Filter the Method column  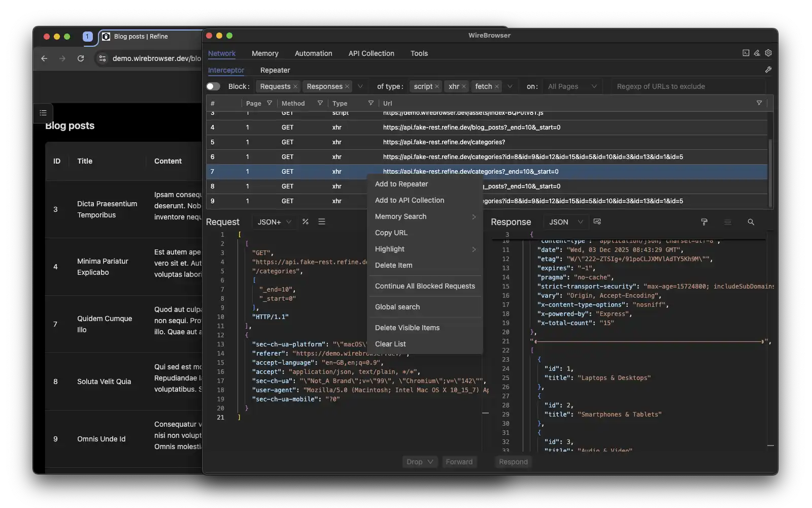pyautogui.click(x=320, y=103)
